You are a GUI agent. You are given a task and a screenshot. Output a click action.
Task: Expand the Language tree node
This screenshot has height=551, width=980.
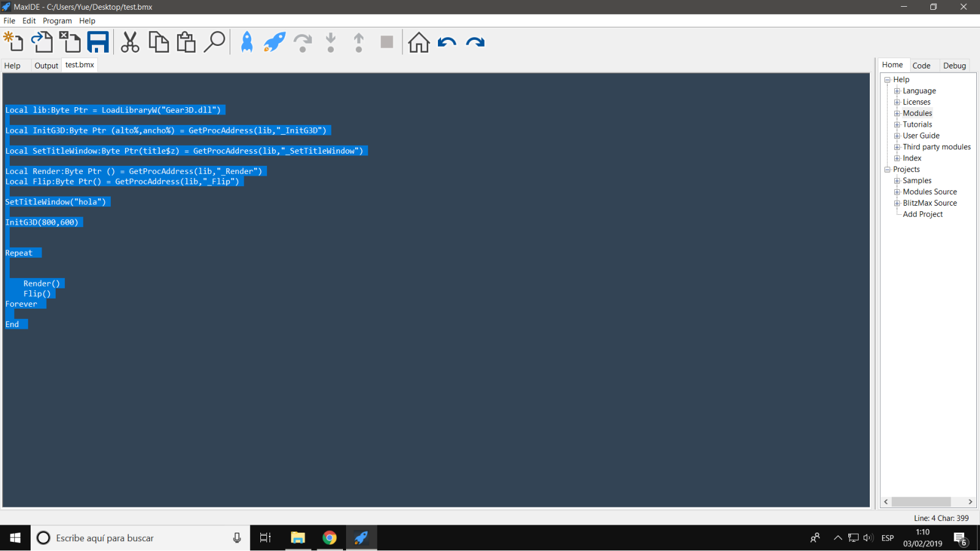[897, 91]
